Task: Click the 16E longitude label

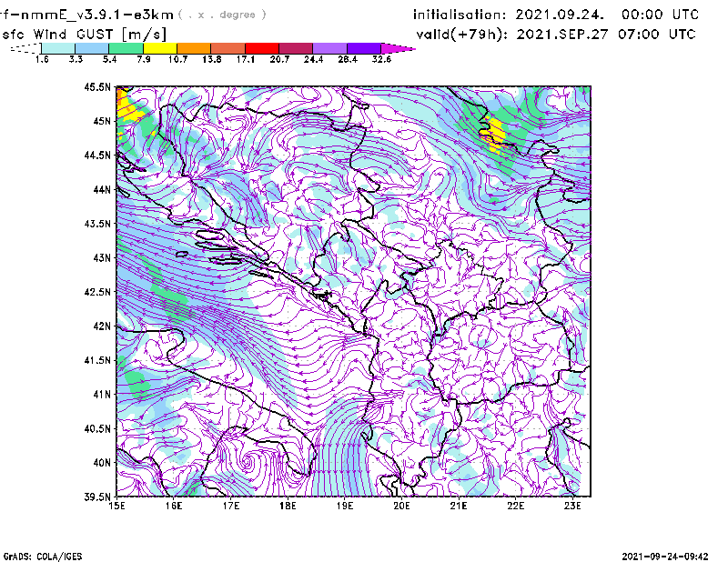Action: (x=174, y=506)
